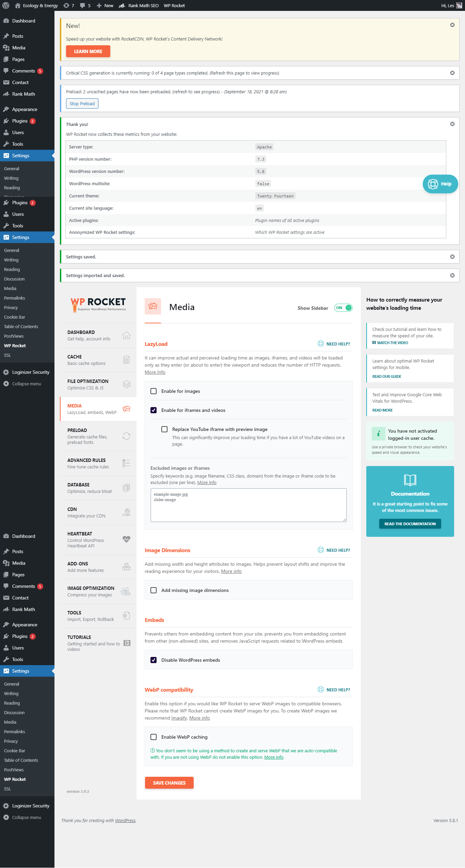Dismiss the Thank you metrics notice
This screenshot has height=868, width=465.
pos(452,124)
